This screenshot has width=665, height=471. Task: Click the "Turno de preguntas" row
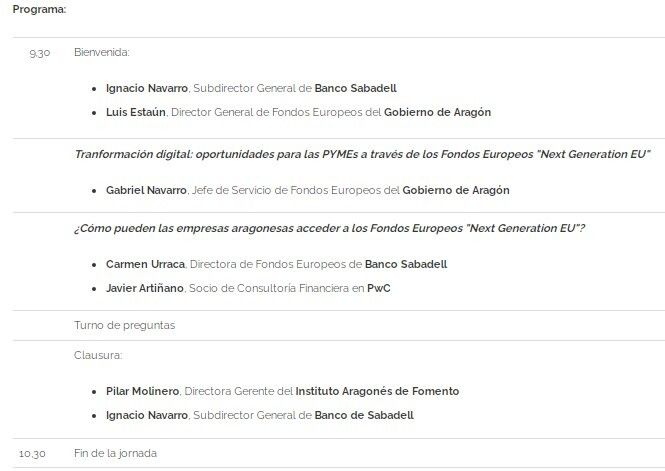118,325
